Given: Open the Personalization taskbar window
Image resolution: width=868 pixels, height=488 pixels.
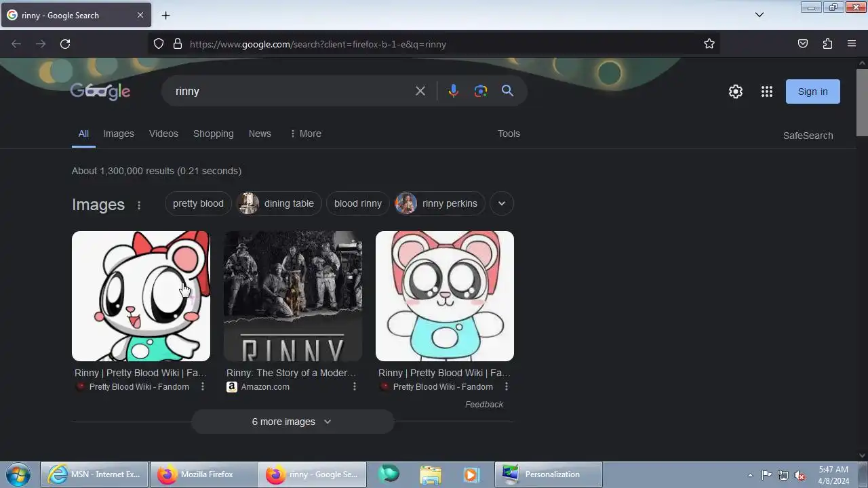Looking at the screenshot, I should 548,474.
